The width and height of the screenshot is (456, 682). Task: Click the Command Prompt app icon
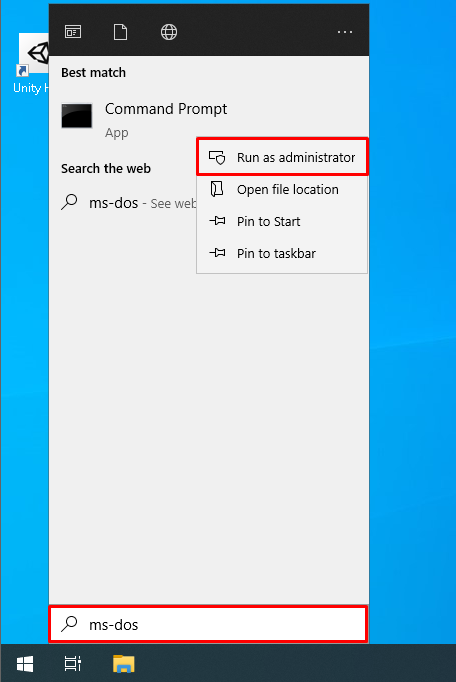[77, 116]
